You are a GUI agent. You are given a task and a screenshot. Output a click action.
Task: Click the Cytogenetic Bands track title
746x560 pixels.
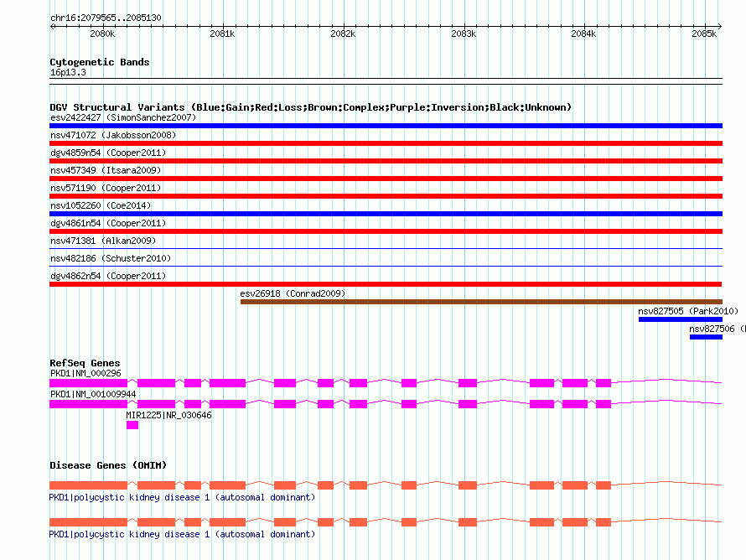coord(99,62)
